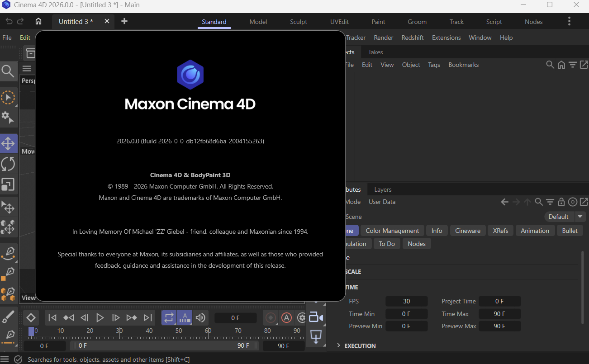
Task: Click the filter icon in Objects manager
Action: click(x=573, y=65)
